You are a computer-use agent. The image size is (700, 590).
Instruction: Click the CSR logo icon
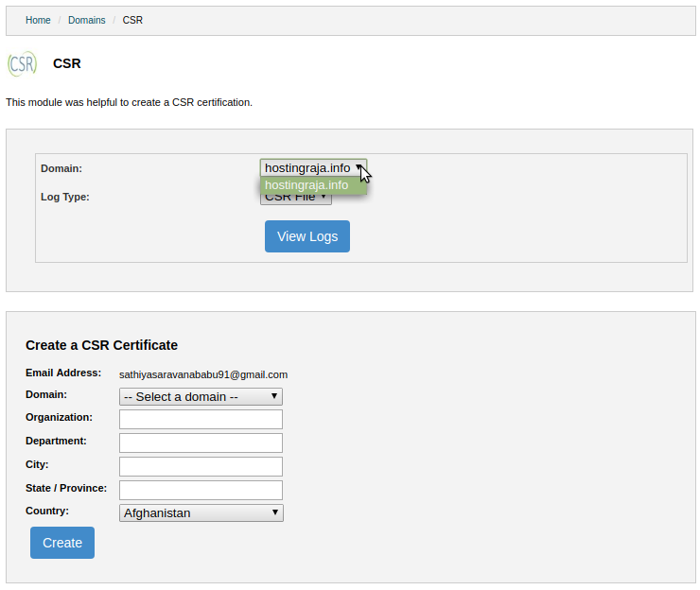point(22,64)
